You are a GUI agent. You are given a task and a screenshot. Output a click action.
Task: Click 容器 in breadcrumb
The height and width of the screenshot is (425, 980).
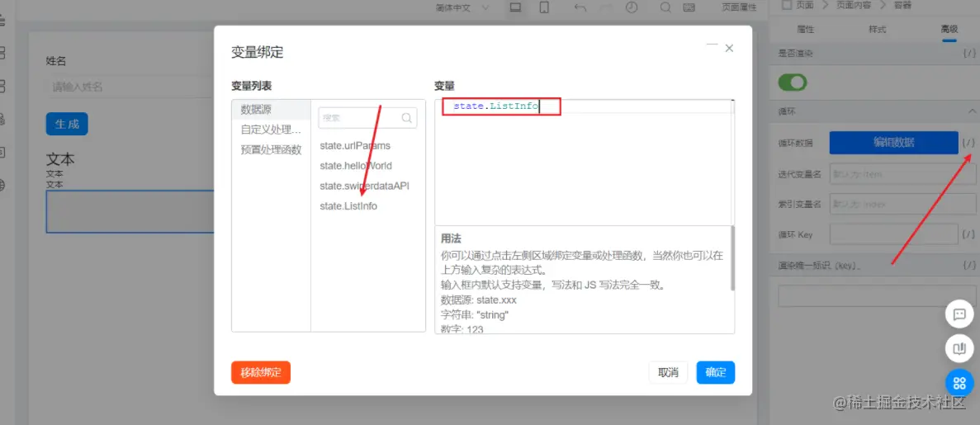tap(903, 5)
